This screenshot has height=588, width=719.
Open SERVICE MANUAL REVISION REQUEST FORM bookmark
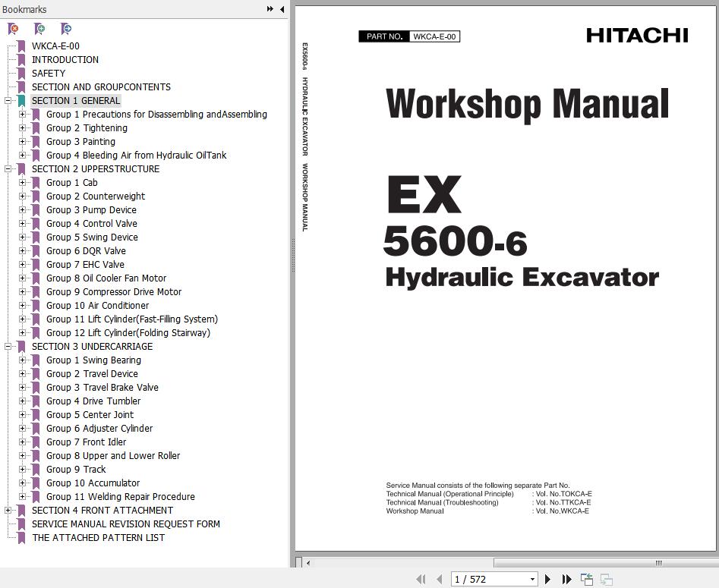[x=125, y=524]
